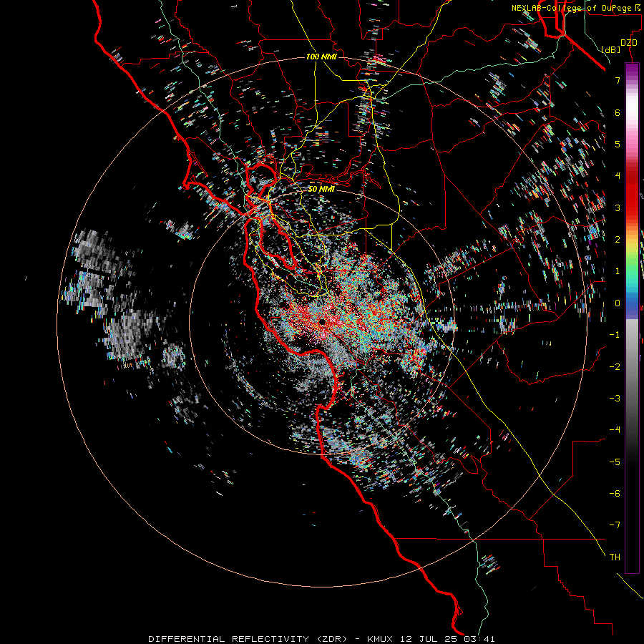Viewport: 644px width, 644px height.
Task: Click the '12 JUL 25' date in the caption
Action: coord(429,639)
